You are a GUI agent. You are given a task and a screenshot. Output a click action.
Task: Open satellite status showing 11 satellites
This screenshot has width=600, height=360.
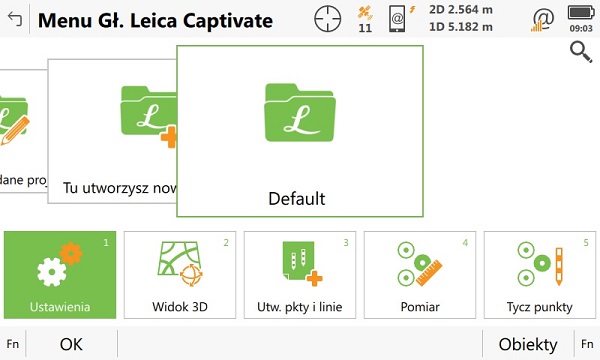pos(365,19)
